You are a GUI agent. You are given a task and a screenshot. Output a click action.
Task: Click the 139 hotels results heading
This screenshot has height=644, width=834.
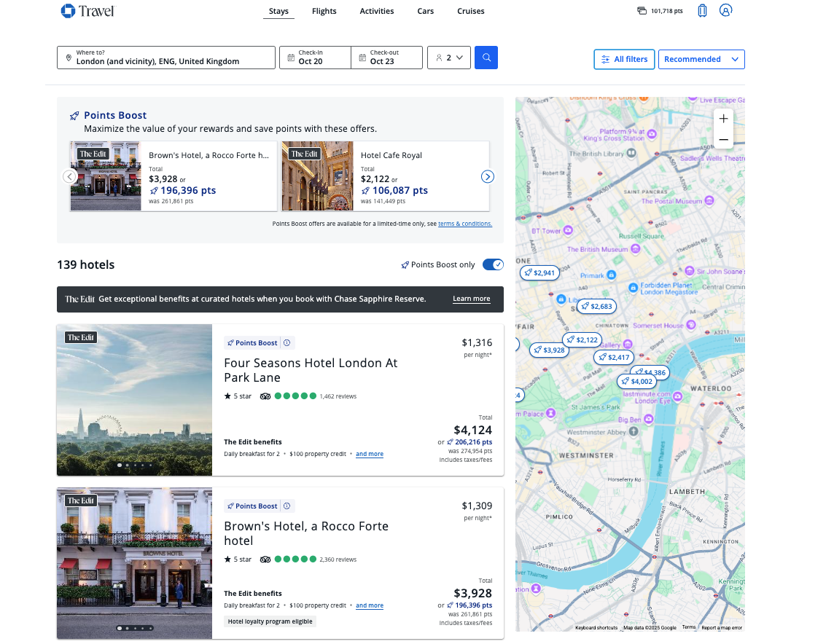tap(85, 264)
